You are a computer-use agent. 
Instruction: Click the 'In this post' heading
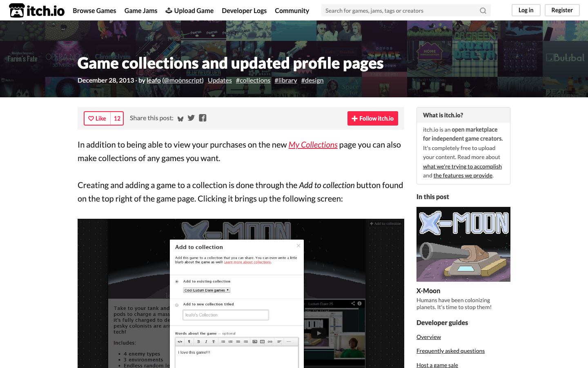[x=433, y=197]
